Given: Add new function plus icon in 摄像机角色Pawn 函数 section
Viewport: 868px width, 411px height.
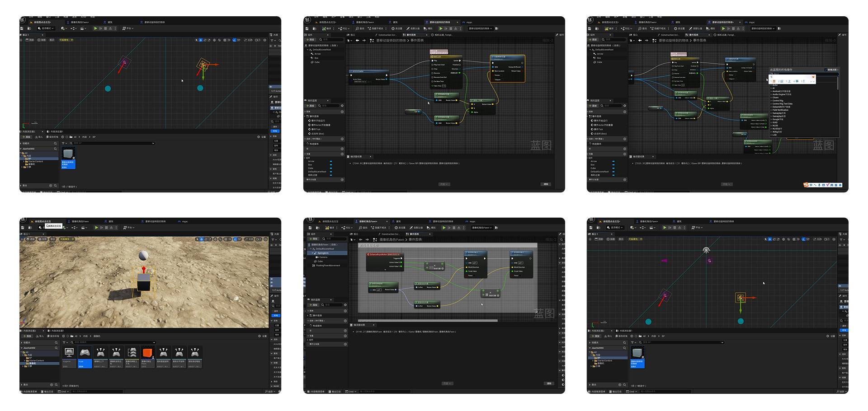Looking at the screenshot, I should (345, 321).
